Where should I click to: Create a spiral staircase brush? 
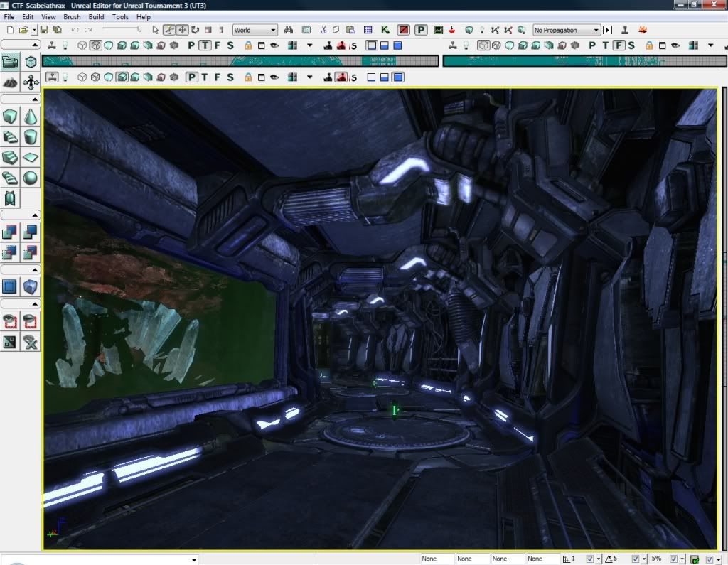coord(10,178)
